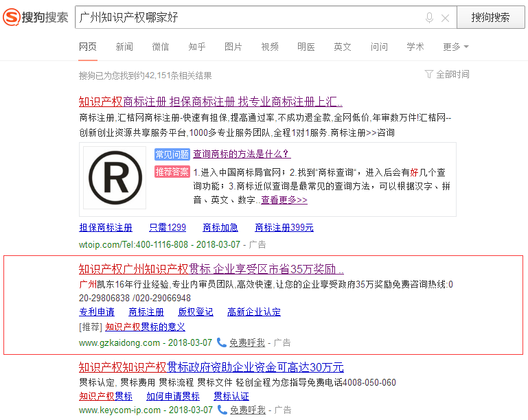Click the 搜狗搜索 search button
This screenshot has height=420, width=528.
click(x=490, y=17)
